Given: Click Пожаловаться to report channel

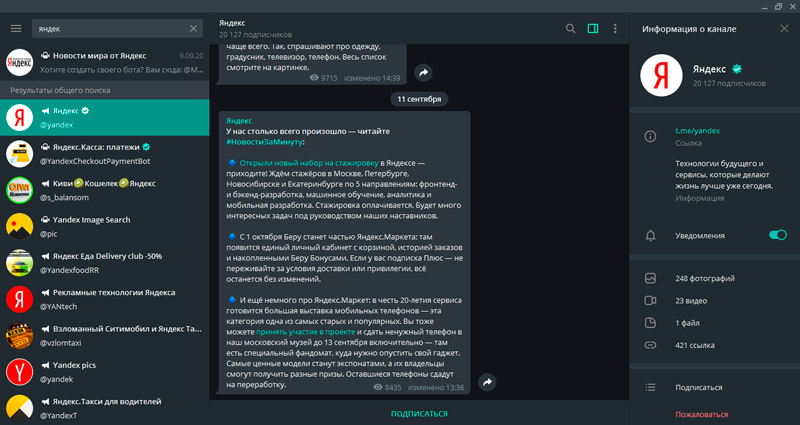Looking at the screenshot, I should 702,414.
